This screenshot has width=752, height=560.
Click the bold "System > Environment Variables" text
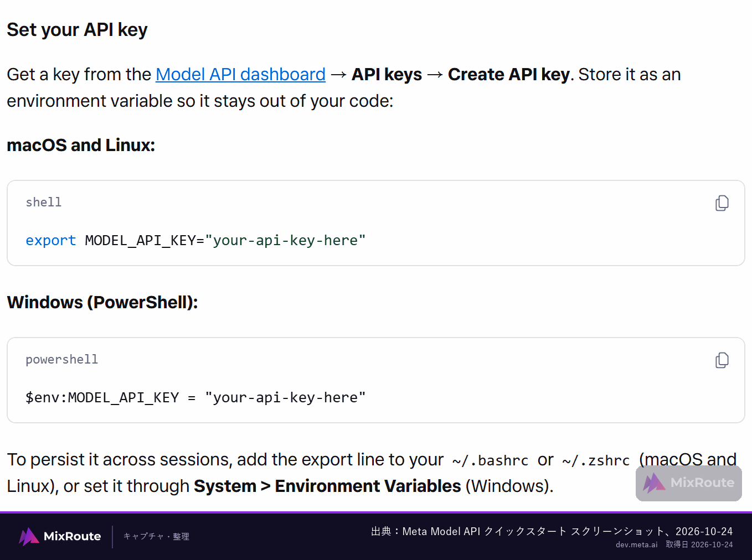point(327,486)
